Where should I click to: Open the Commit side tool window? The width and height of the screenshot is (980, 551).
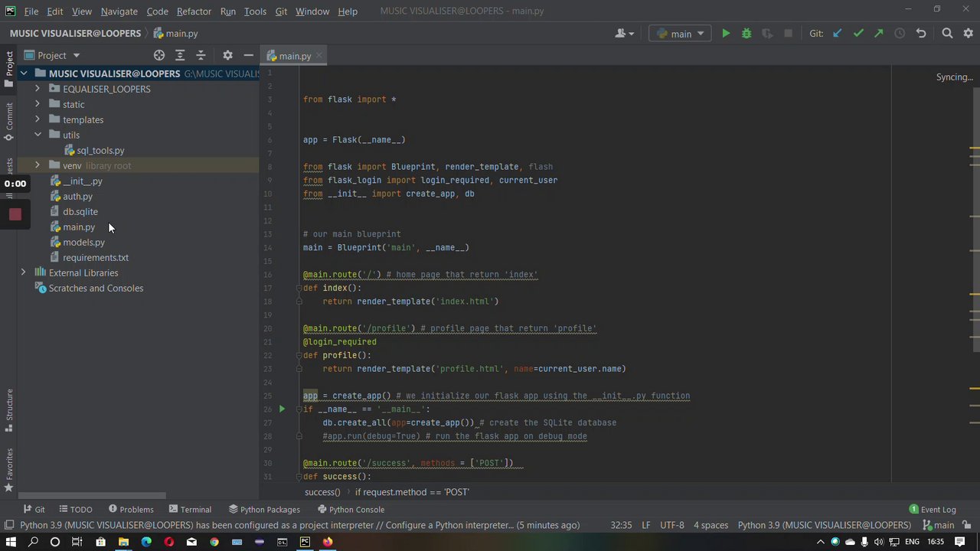(x=8, y=122)
